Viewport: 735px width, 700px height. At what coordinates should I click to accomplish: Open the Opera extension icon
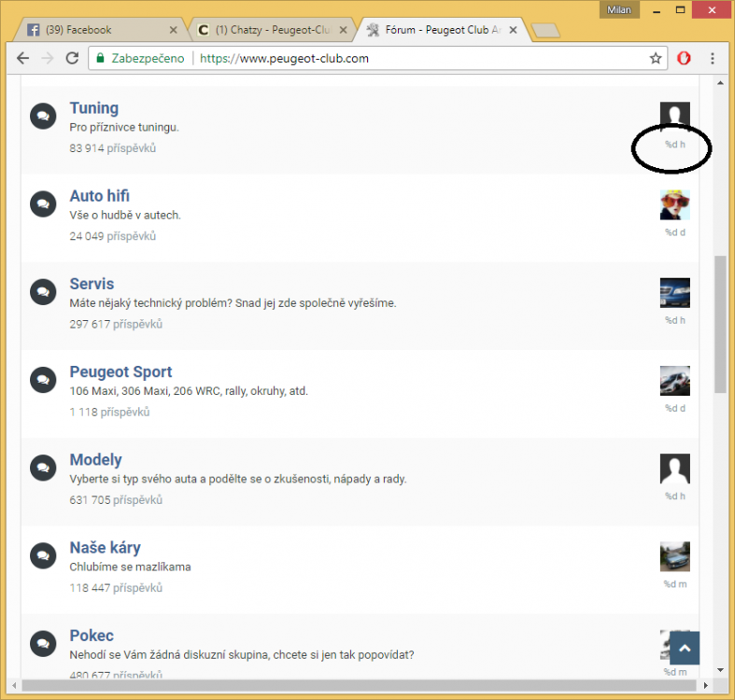(x=684, y=58)
